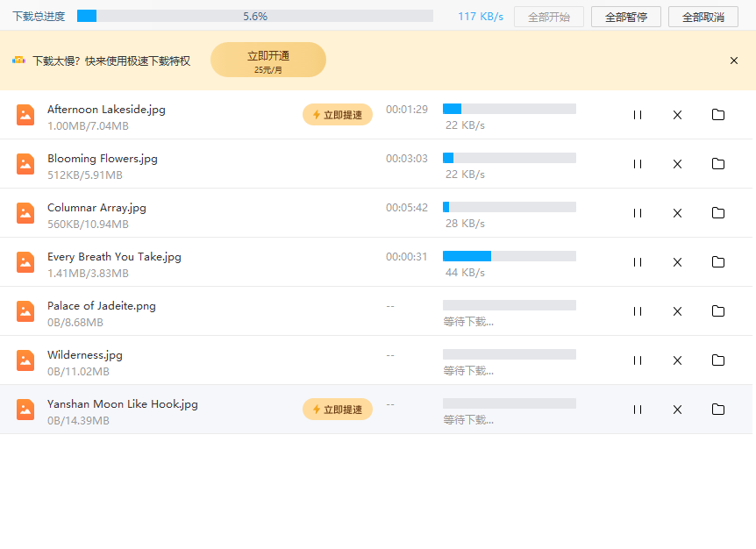Image resolution: width=756 pixels, height=549 pixels.
Task: Cancel the Wilderness.jpg download
Action: 677,360
